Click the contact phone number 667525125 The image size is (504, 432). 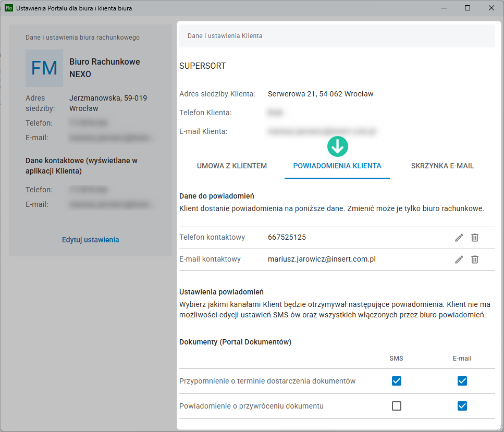(x=287, y=237)
